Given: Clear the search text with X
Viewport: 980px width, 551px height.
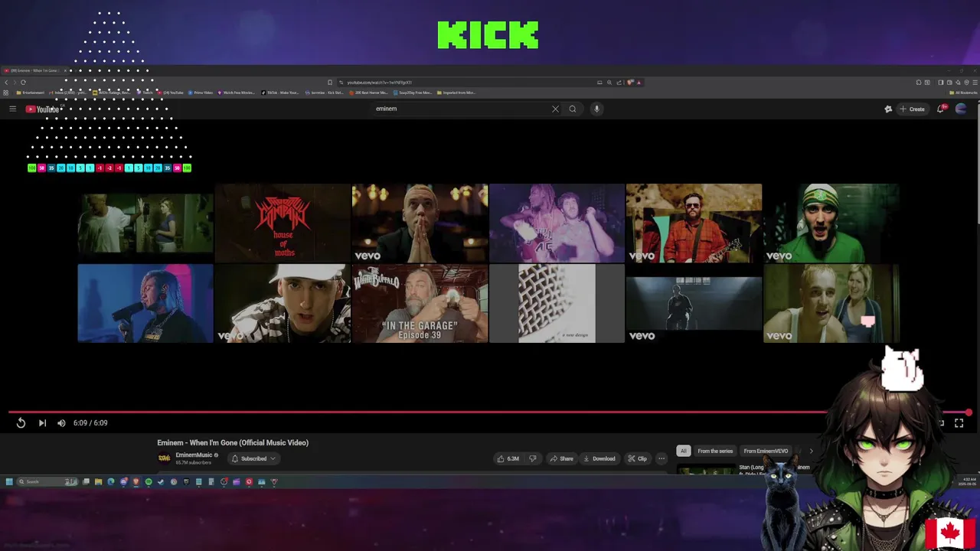Looking at the screenshot, I should point(555,109).
